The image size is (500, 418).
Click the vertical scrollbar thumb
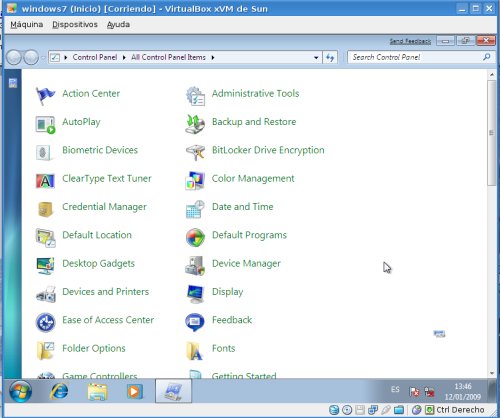click(491, 133)
